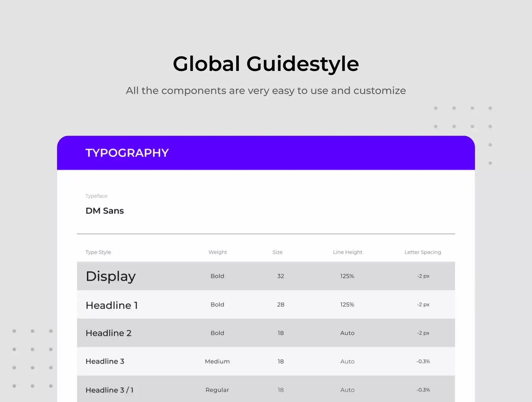The width and height of the screenshot is (532, 402).
Task: Click the Global Guidestyle main heading
Action: click(266, 64)
